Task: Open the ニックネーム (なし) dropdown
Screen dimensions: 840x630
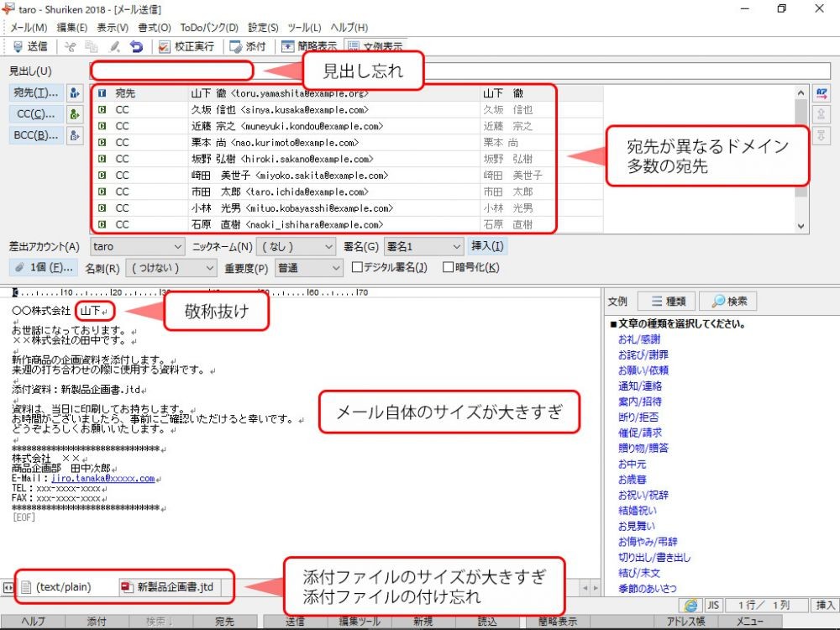Action: (x=297, y=246)
